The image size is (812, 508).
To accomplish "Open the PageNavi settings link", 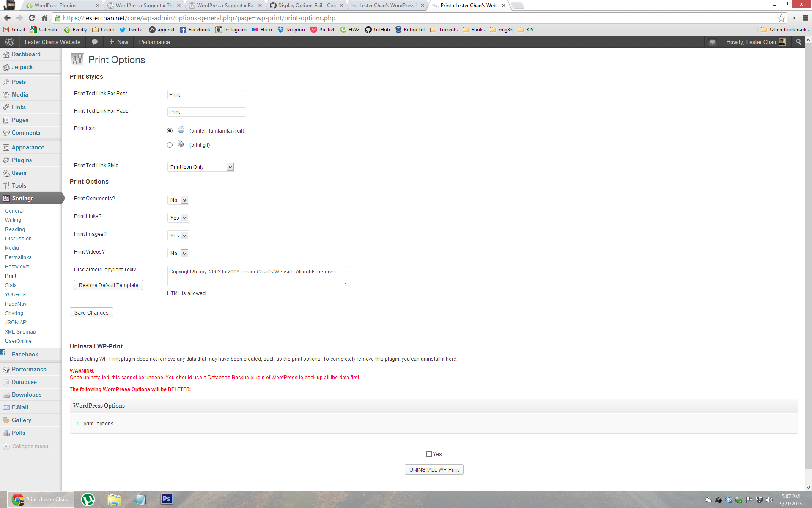I will (16, 304).
